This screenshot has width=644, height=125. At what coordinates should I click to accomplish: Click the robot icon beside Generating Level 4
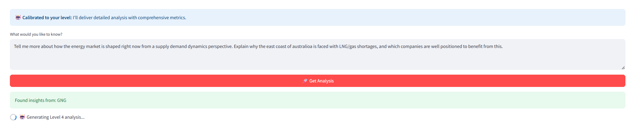[22, 117]
